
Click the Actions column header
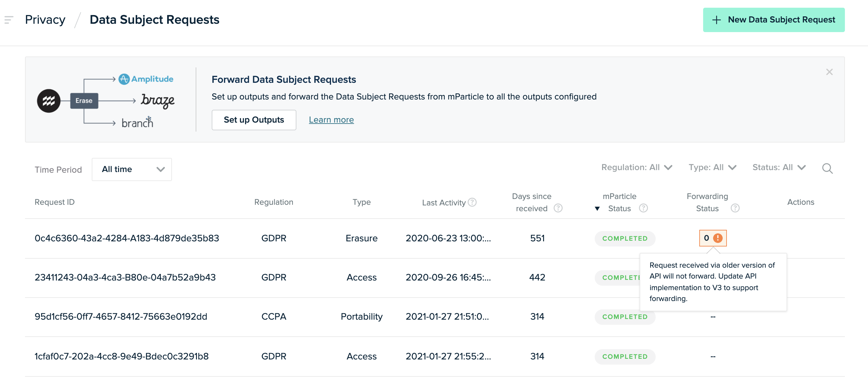(x=801, y=202)
